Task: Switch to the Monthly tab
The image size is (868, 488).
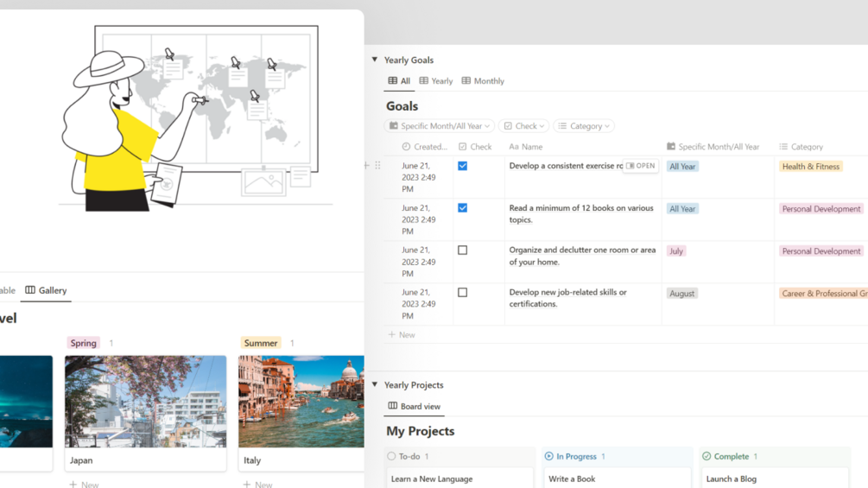Action: click(483, 81)
